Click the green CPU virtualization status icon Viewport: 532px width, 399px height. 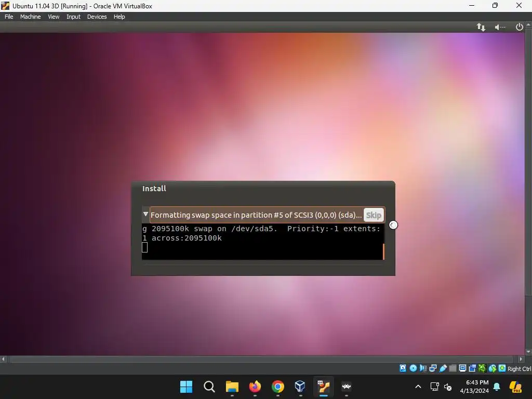click(482, 368)
